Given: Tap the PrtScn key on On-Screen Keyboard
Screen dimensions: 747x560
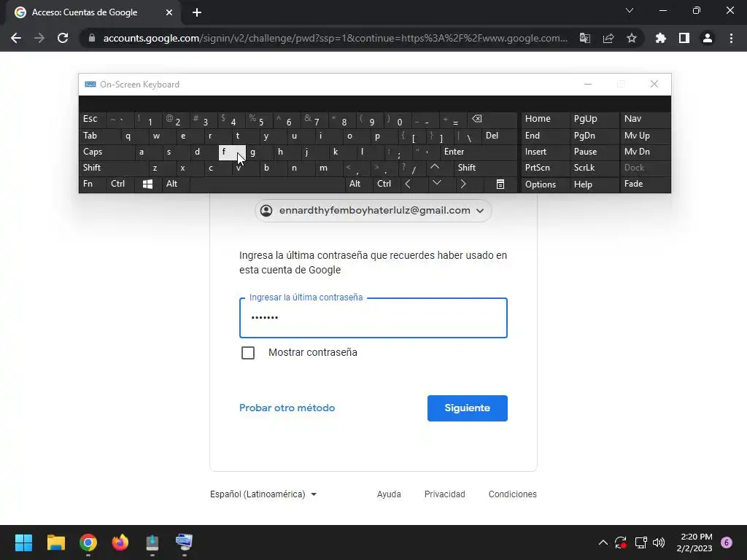Looking at the screenshot, I should (544, 168).
